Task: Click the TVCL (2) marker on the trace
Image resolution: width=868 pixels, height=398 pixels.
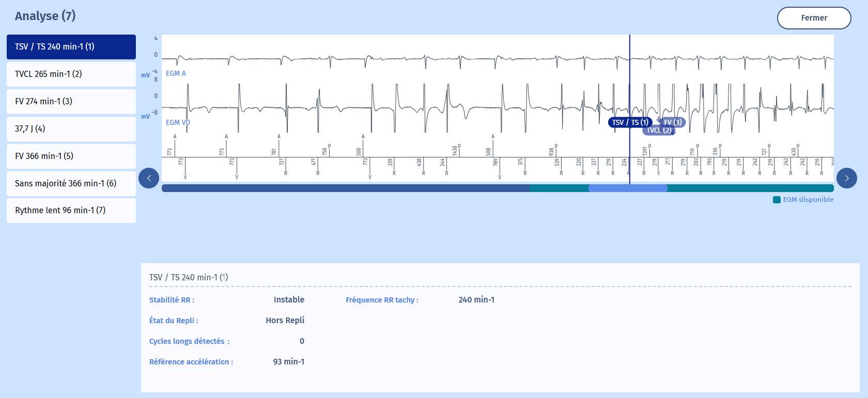Action: point(659,131)
